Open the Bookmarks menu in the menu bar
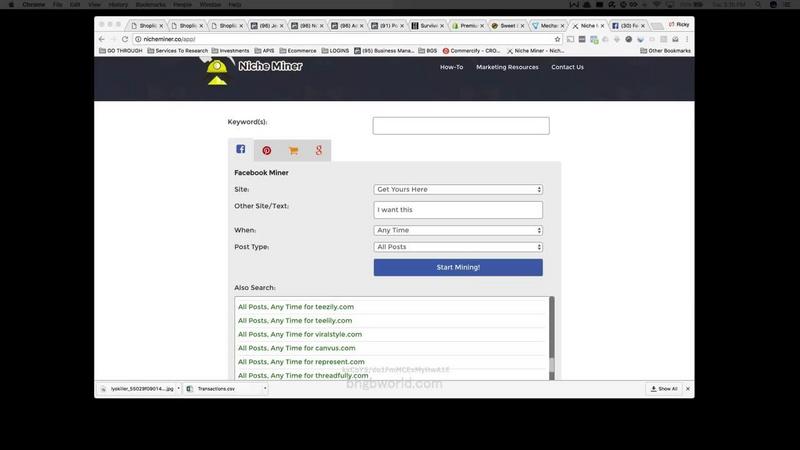 151,5
